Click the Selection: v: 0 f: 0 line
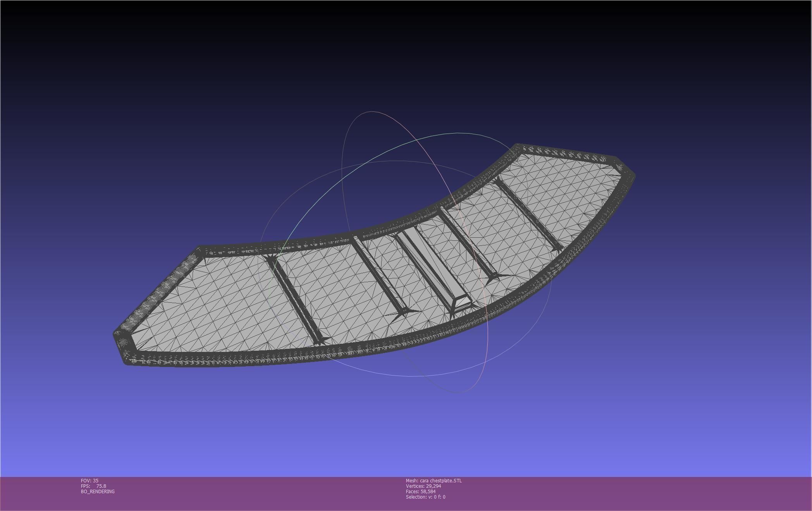The image size is (812, 511). (426, 497)
